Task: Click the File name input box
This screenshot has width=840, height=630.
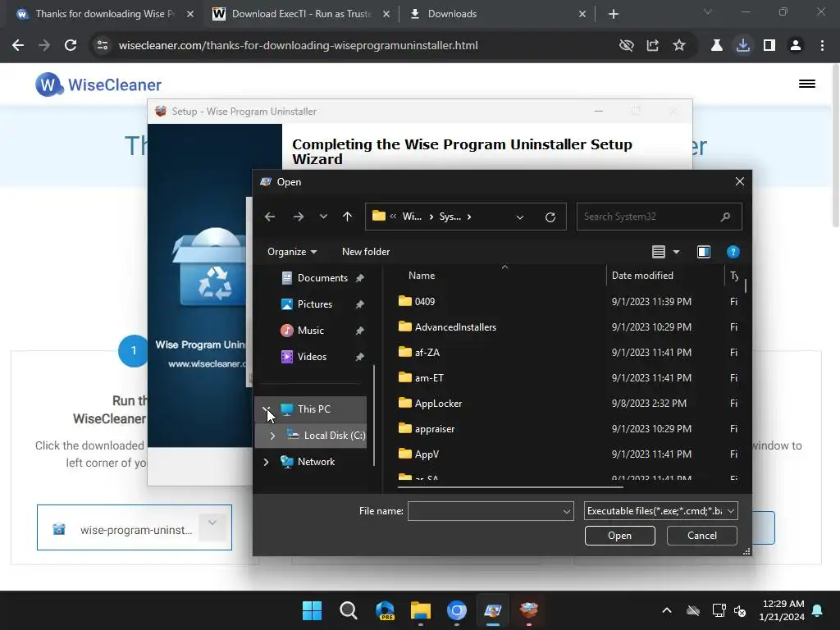Action: 484,511
